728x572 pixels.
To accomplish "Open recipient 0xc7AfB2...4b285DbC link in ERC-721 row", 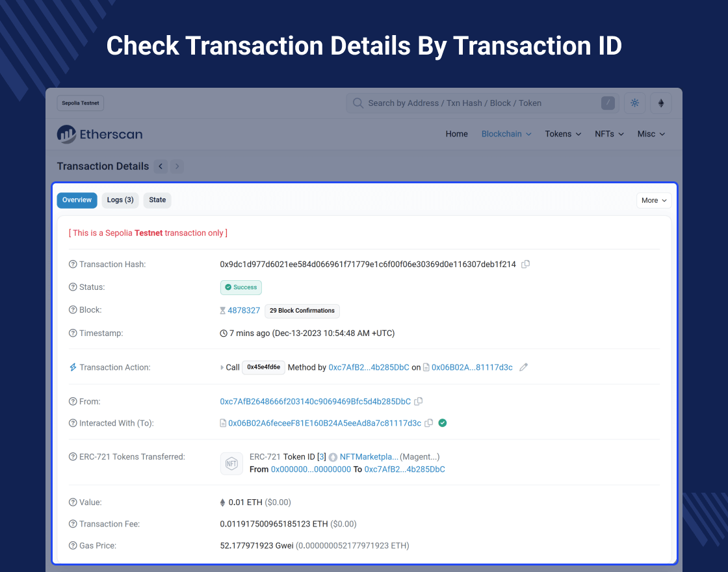I will [405, 469].
